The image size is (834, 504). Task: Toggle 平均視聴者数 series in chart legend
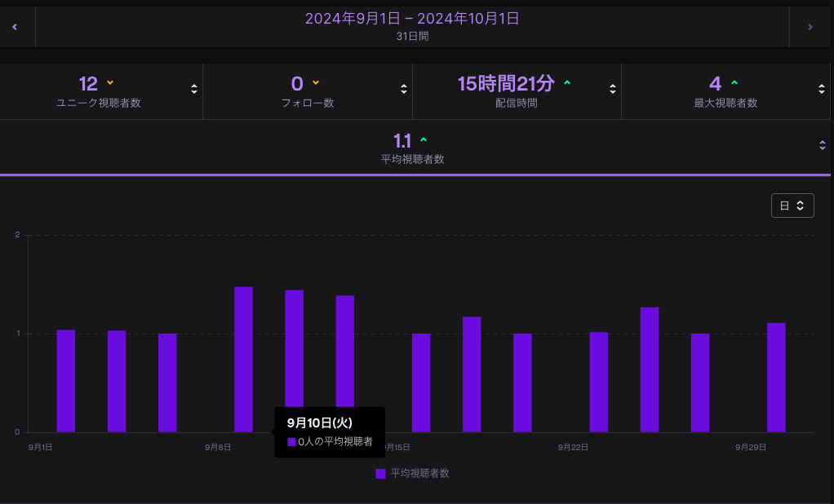click(419, 473)
